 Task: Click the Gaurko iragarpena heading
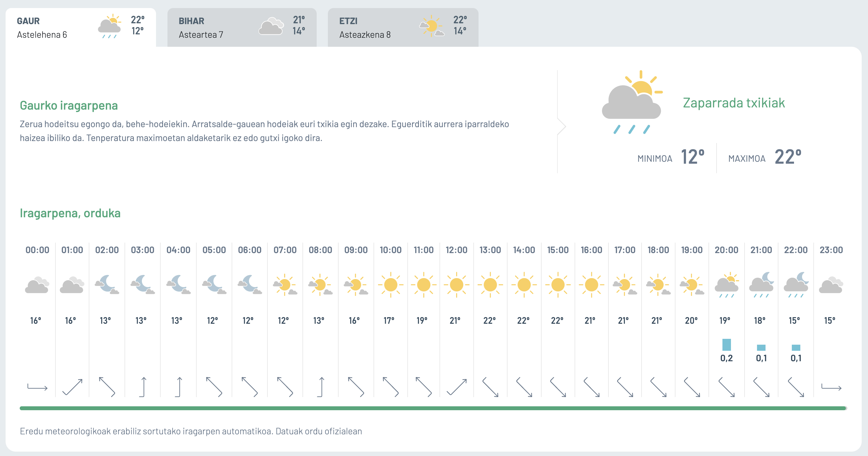click(69, 105)
